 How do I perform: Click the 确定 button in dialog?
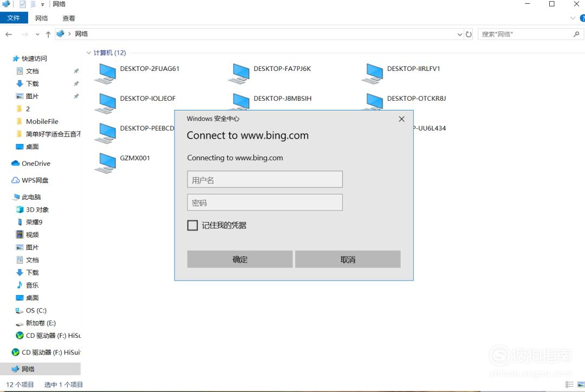[x=240, y=259]
